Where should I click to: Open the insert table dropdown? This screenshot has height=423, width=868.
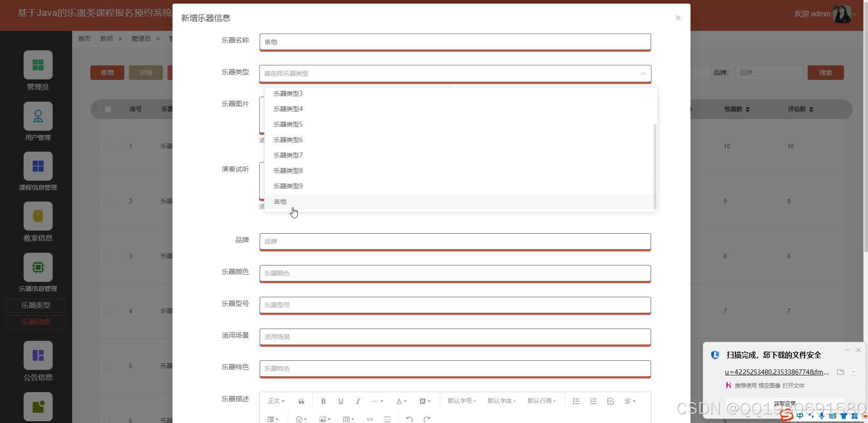click(x=349, y=419)
